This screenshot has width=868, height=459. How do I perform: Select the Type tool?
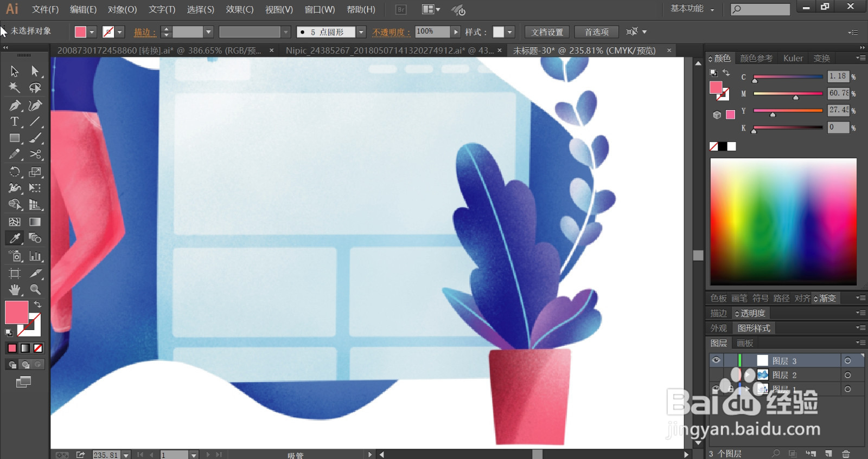[x=15, y=121]
